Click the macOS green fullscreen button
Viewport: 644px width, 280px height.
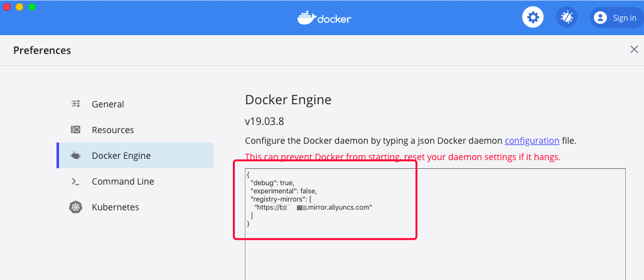pyautogui.click(x=32, y=7)
